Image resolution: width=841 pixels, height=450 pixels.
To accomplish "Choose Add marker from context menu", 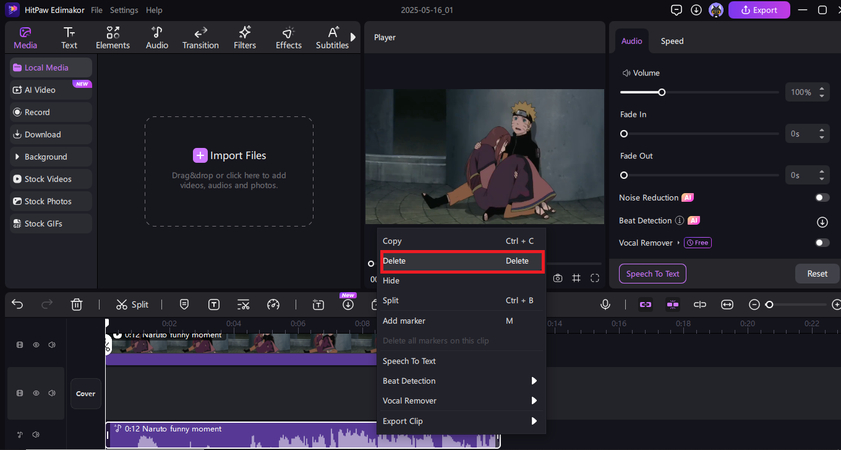I will tap(462, 321).
